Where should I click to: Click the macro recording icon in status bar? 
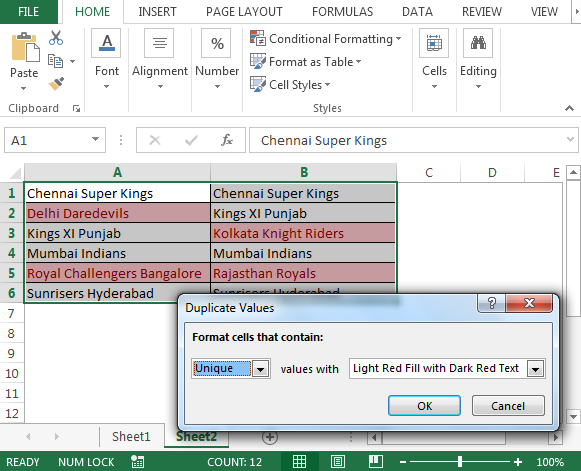(137, 462)
